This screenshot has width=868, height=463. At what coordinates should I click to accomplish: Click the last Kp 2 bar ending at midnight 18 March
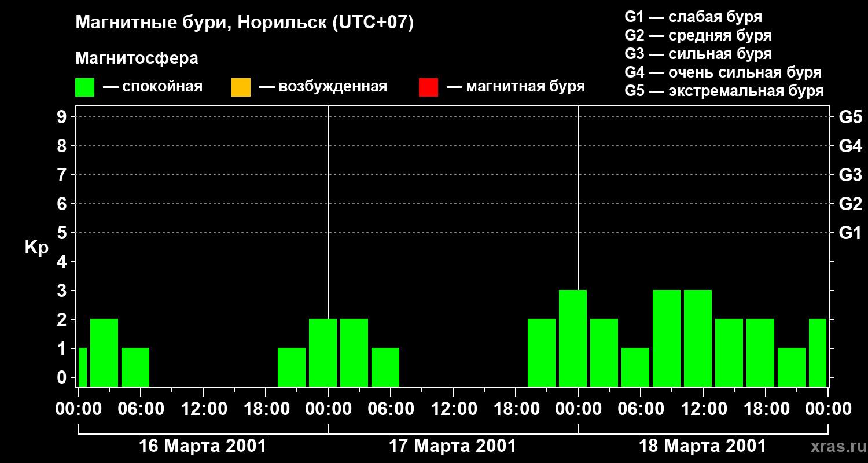coord(818,352)
